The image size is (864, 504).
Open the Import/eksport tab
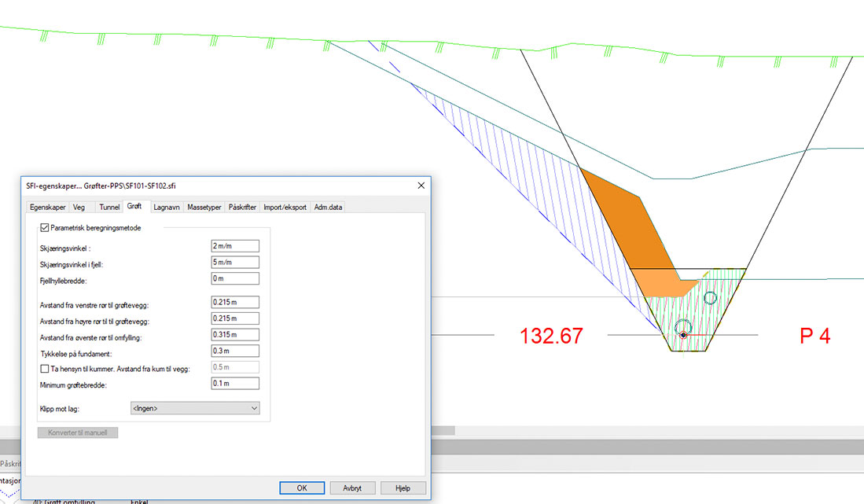[285, 208]
